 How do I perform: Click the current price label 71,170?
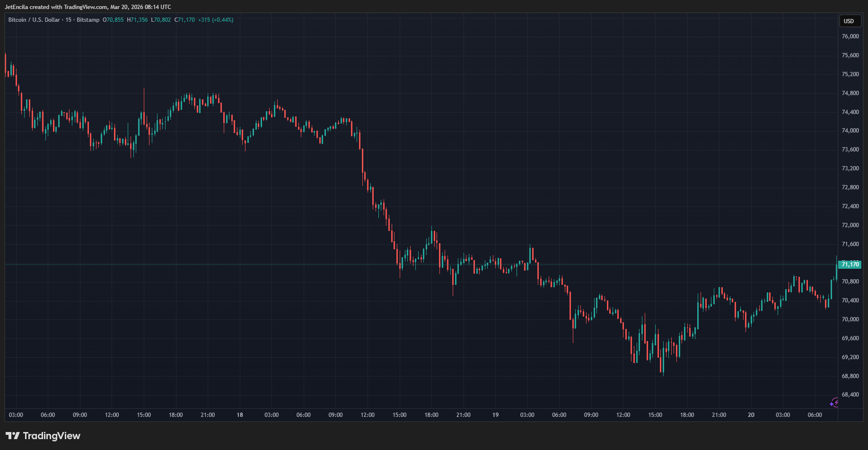coord(850,265)
